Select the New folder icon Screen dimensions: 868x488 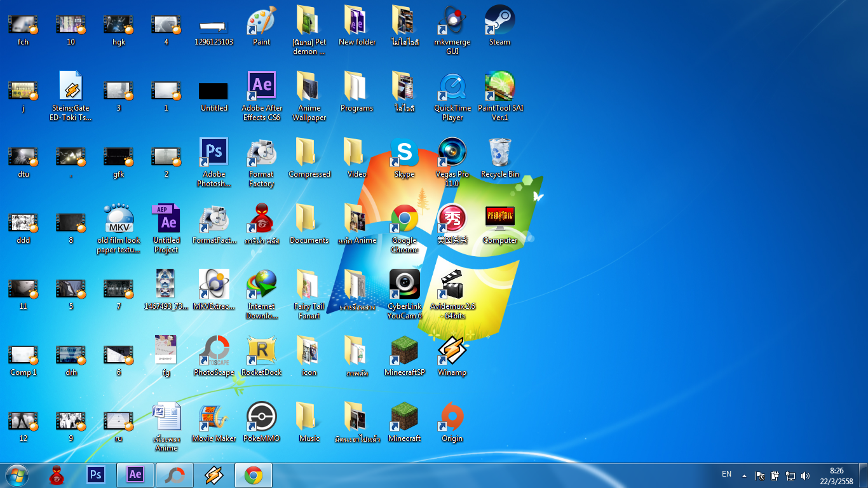(x=356, y=26)
